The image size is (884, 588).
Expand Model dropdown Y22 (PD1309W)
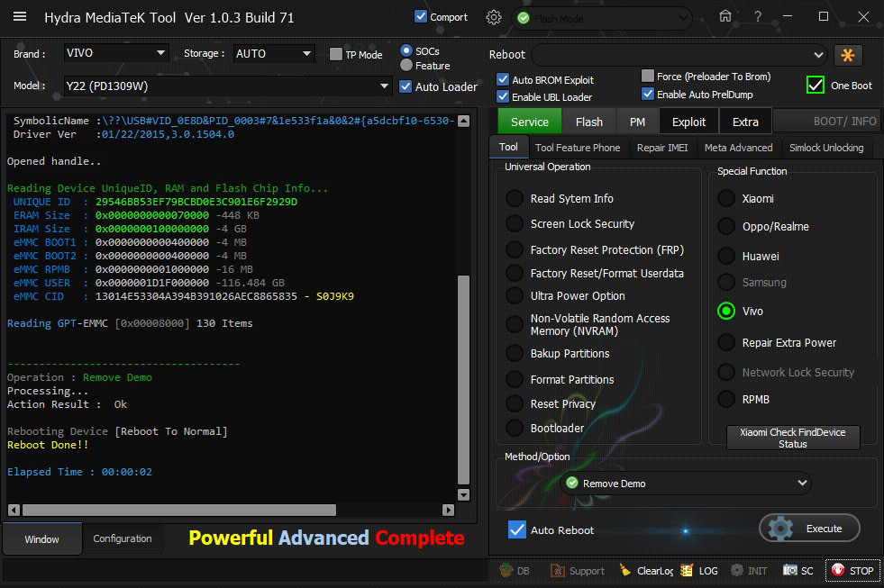point(227,86)
